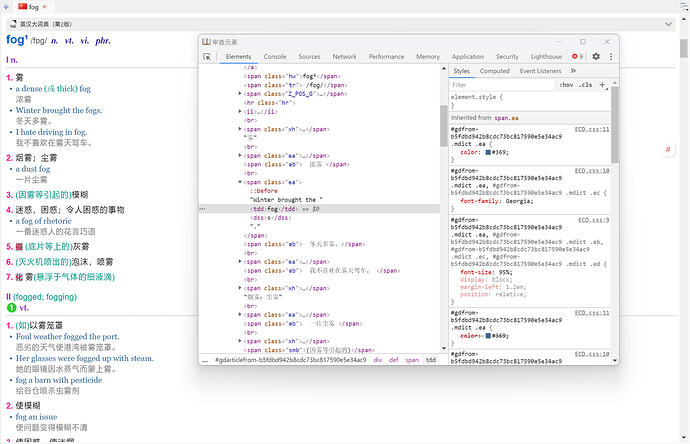The height and width of the screenshot is (444, 690).
Task: Open the Performance tab
Action: pos(386,57)
